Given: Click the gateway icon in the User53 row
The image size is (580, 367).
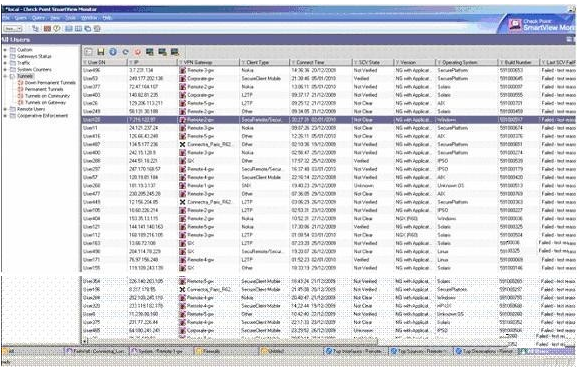Looking at the screenshot, I should coord(182,78).
